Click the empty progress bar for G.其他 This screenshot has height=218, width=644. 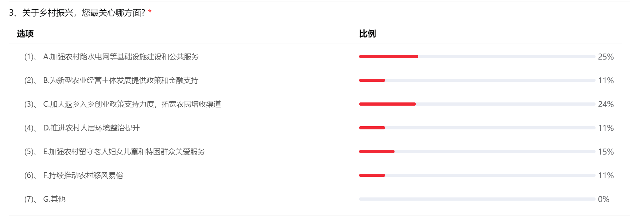coord(477,199)
